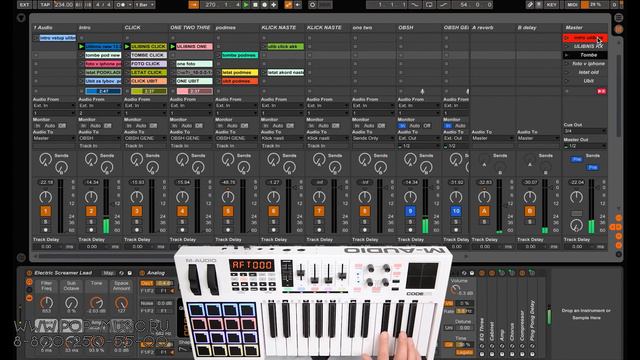Image resolution: width=640 pixels, height=360 pixels.
Task: Click the Tone macro knob
Action: point(96,303)
